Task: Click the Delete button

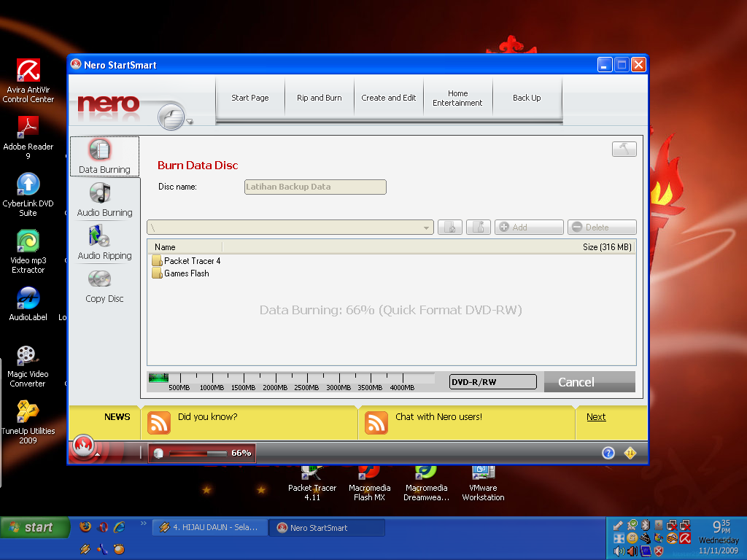Action: 602,227
